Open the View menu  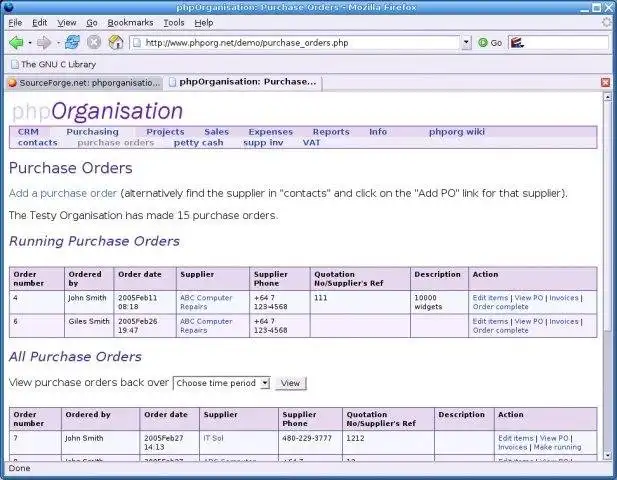click(x=67, y=23)
